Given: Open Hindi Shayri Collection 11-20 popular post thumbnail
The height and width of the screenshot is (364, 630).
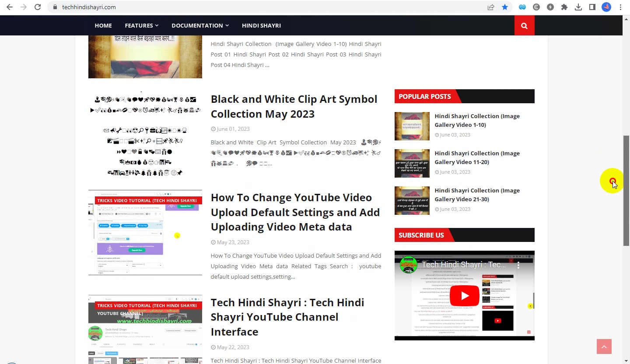Looking at the screenshot, I should click(x=412, y=163).
